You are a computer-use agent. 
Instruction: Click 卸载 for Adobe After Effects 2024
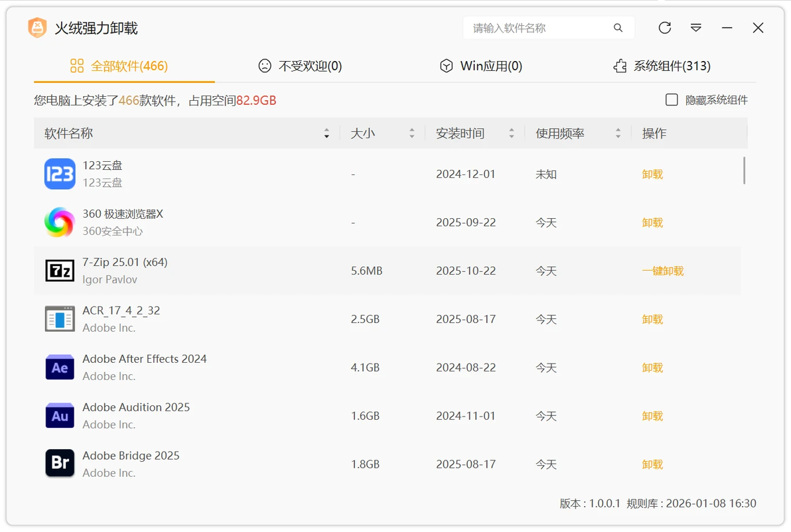(652, 367)
